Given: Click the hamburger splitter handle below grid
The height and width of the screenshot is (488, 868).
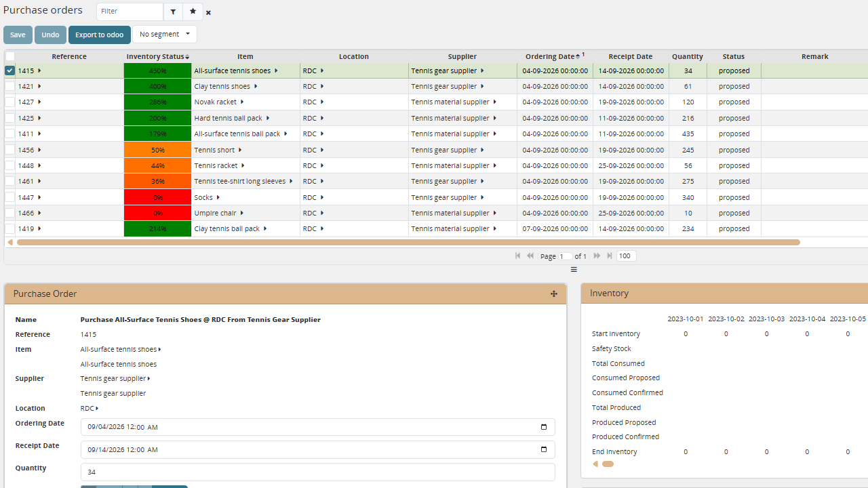Looking at the screenshot, I should [574, 270].
